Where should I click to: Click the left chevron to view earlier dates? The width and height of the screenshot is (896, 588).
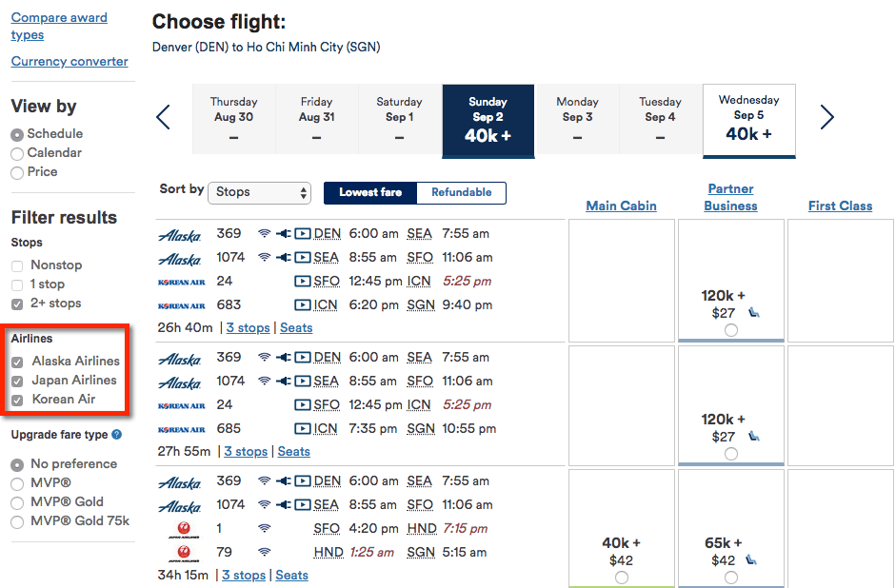[163, 117]
